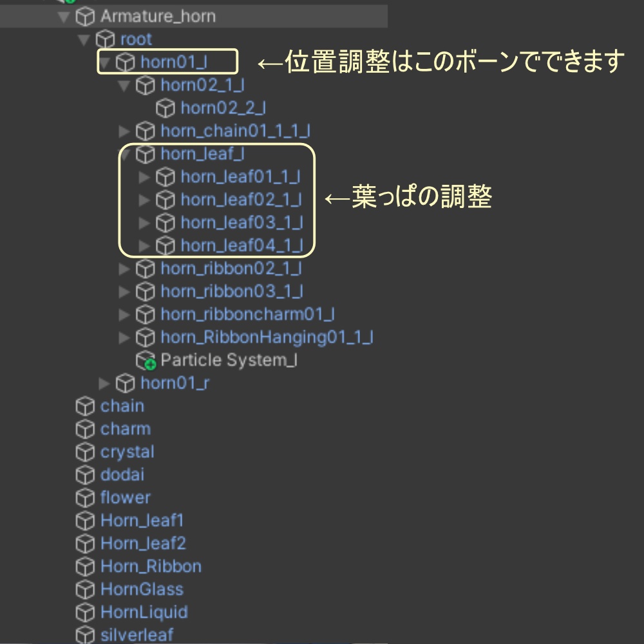Click the cube icon next to chain
644x644 pixels.
pyautogui.click(x=85, y=406)
